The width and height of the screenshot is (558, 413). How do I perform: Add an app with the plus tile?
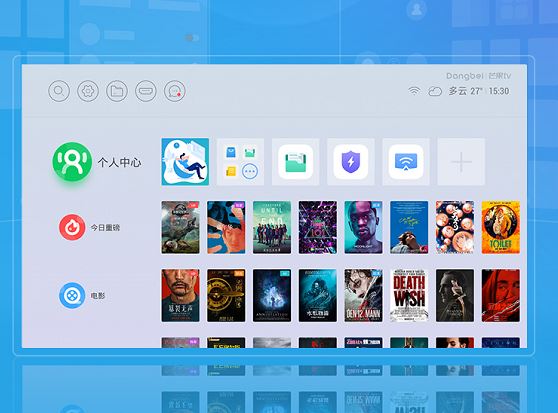[461, 162]
